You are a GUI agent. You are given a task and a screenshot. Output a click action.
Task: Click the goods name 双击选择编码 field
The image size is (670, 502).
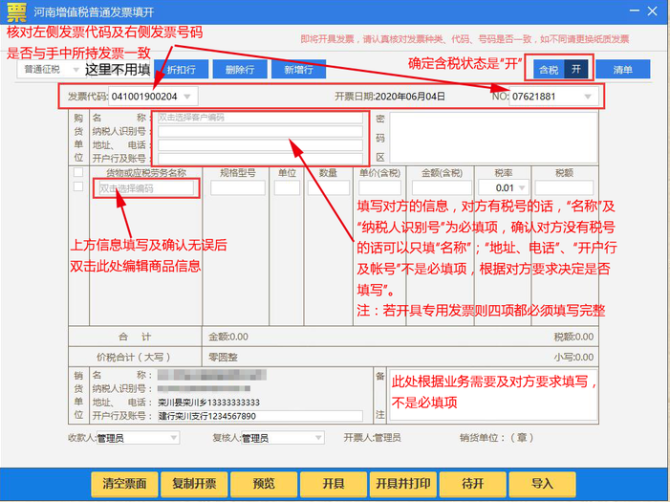[146, 188]
